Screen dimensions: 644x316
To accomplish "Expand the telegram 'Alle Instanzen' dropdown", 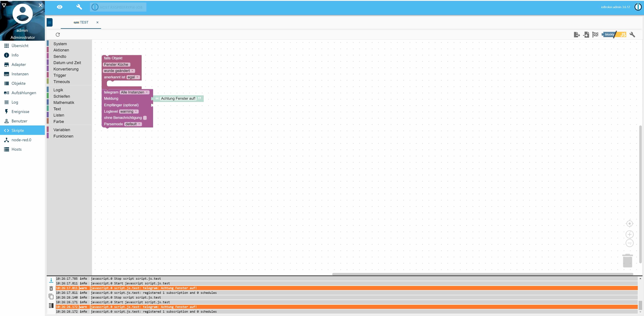I will point(134,92).
